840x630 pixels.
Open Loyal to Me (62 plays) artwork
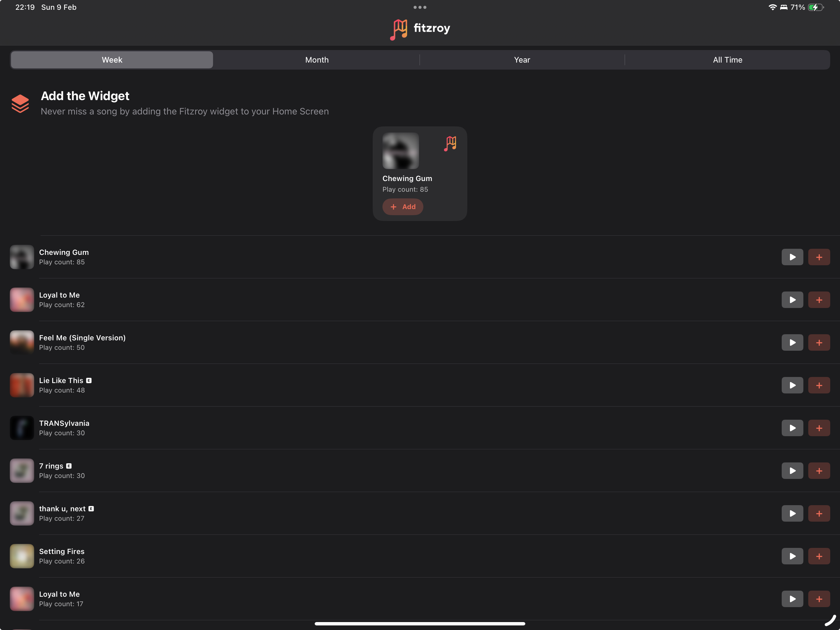click(x=22, y=300)
